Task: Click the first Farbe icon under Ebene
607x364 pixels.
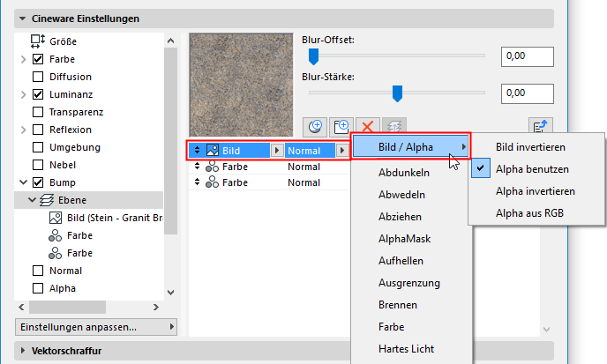Action: 55,235
